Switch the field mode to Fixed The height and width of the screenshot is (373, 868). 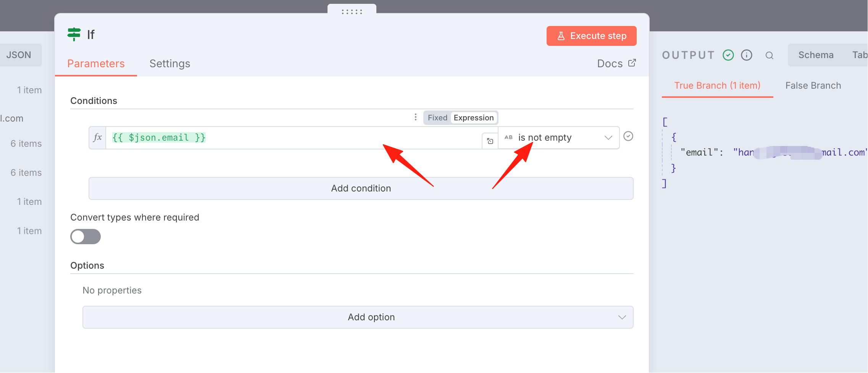(437, 118)
